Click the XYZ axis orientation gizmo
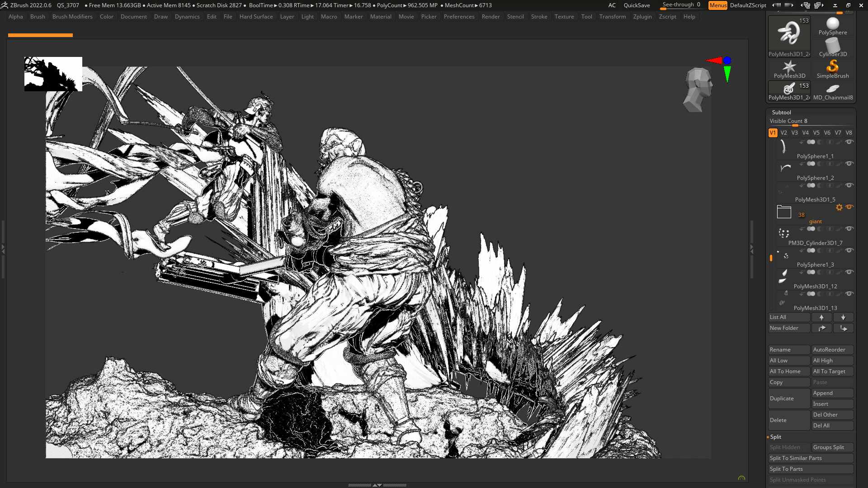Screen dimensions: 868x488 click(x=721, y=68)
